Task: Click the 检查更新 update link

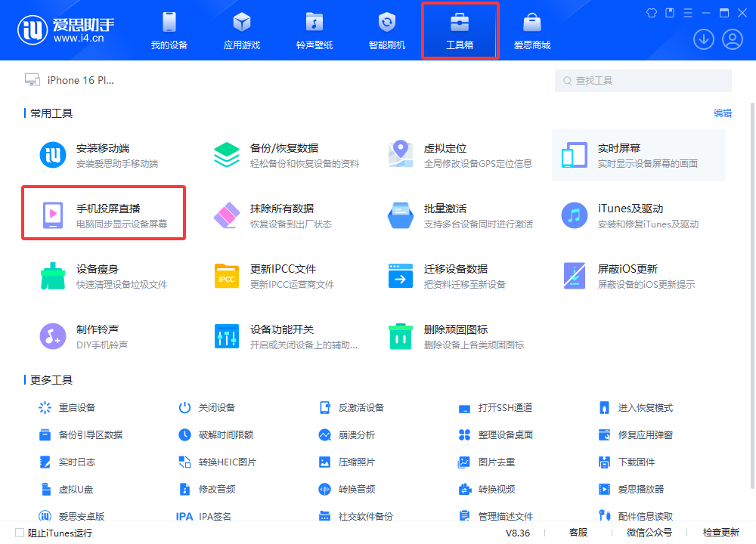Action: point(717,533)
